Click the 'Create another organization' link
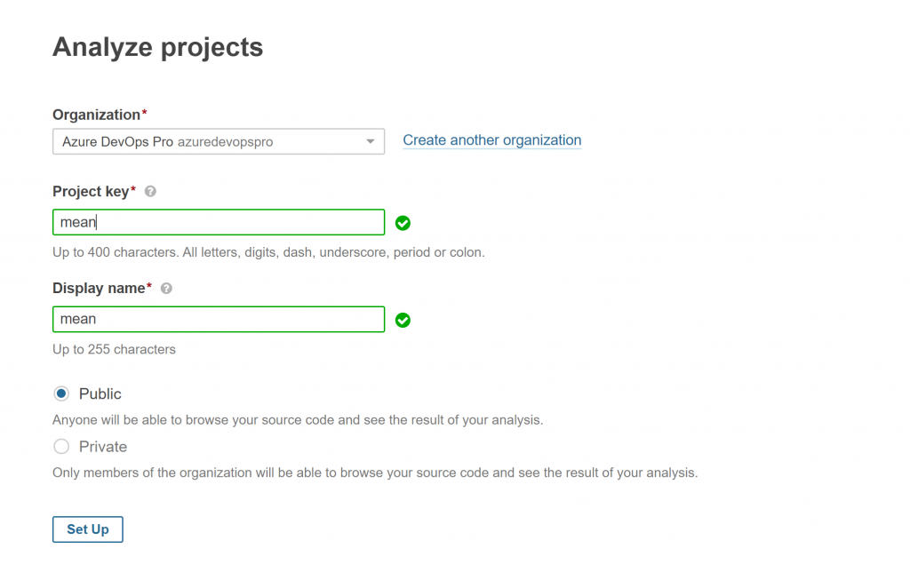910x588 pixels. coord(491,139)
